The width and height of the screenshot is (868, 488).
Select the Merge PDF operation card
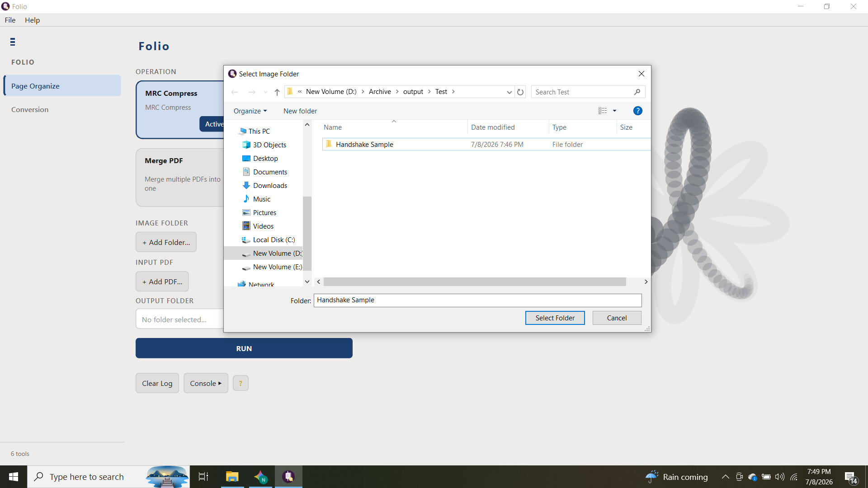click(x=181, y=177)
